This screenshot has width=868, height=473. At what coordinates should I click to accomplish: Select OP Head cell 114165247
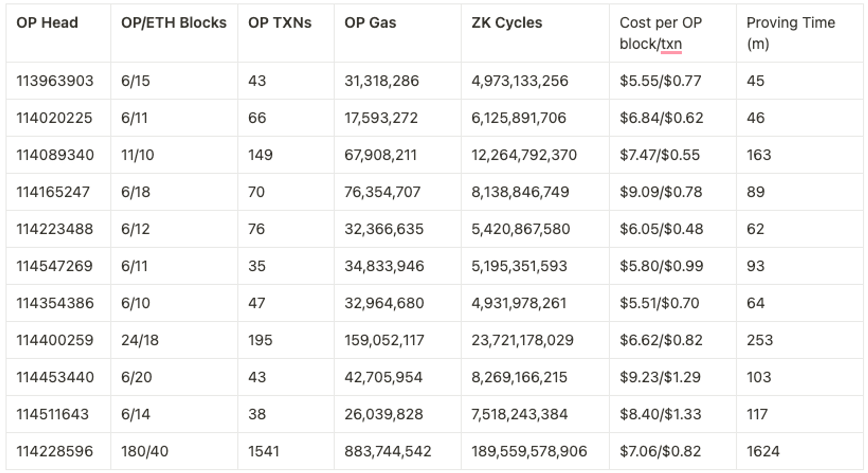[x=53, y=192]
